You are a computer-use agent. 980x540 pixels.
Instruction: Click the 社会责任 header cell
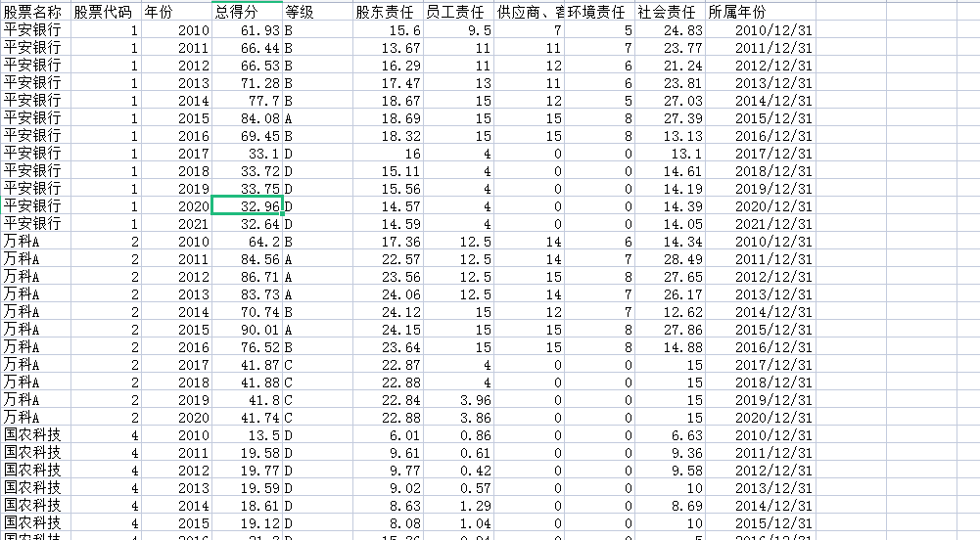670,12
